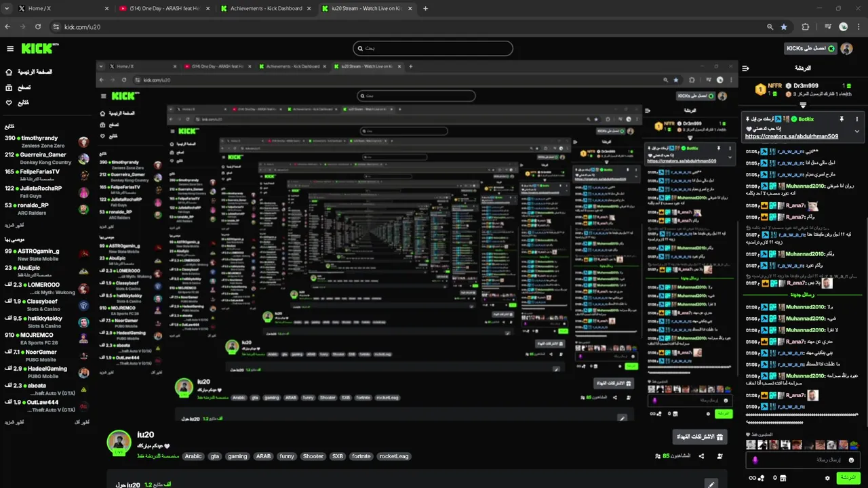Show fewer recommended channels link

pos(82,422)
